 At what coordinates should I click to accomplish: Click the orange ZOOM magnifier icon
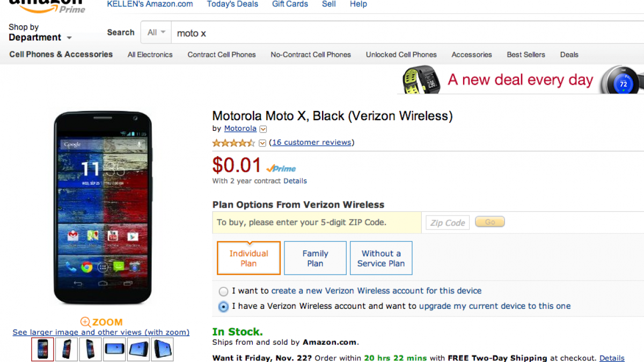click(85, 322)
